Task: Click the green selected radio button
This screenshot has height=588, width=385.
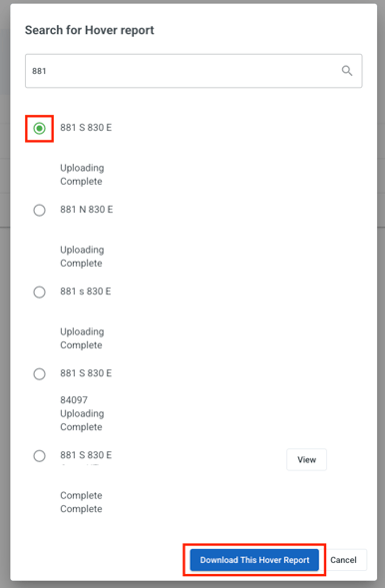Action: click(x=39, y=128)
